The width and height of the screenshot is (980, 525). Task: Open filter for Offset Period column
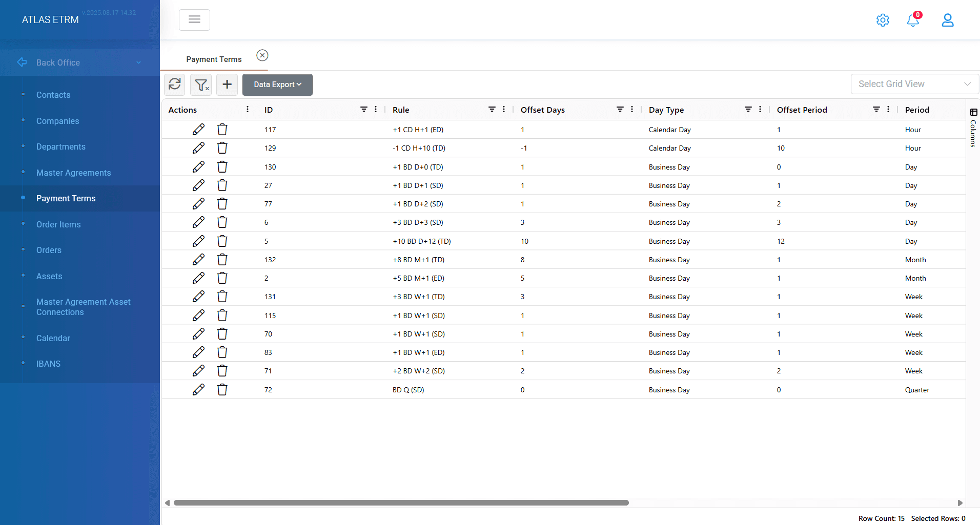[x=876, y=110]
